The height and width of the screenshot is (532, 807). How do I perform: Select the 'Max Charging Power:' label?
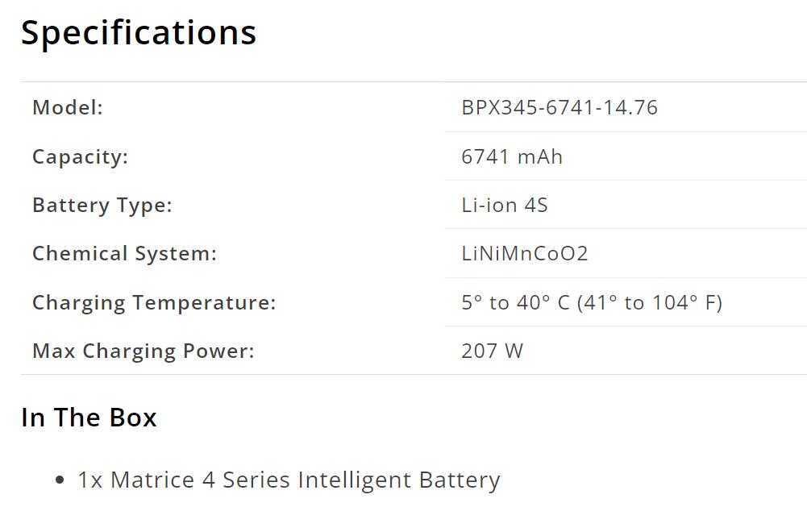[143, 351]
